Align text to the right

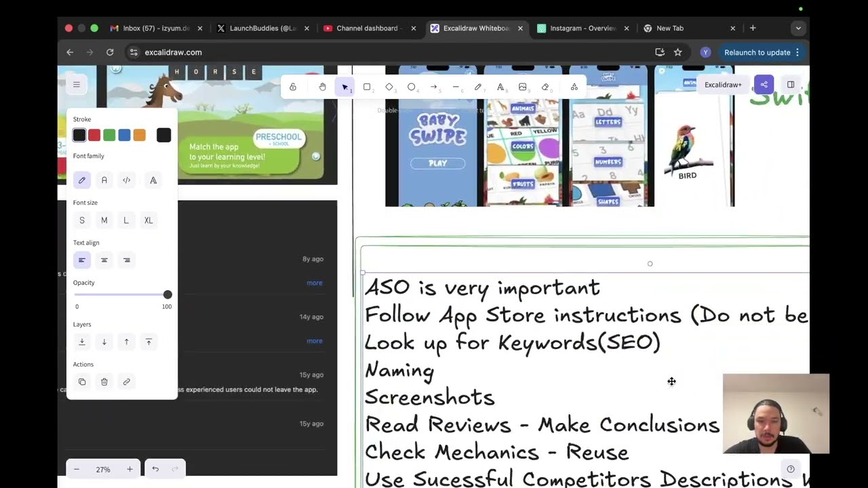pyautogui.click(x=126, y=260)
